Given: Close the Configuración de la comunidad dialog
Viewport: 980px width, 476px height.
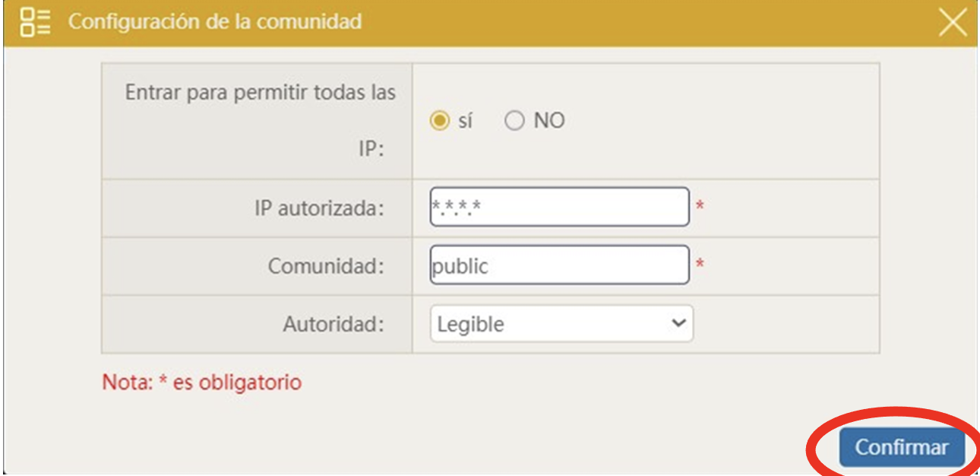Looking at the screenshot, I should 952,23.
